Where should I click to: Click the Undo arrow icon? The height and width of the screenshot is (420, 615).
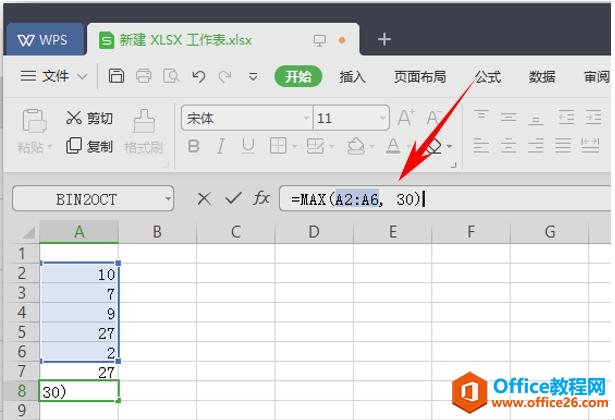[199, 76]
